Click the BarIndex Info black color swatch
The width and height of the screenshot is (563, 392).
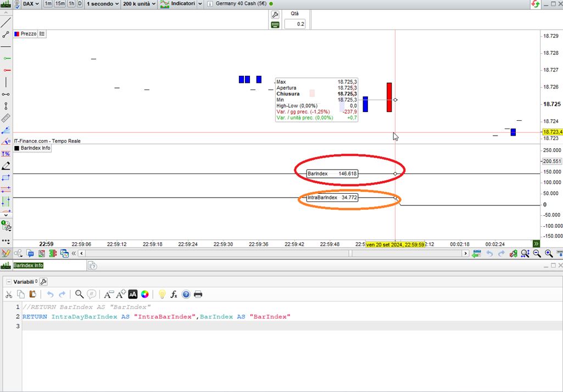click(16, 148)
